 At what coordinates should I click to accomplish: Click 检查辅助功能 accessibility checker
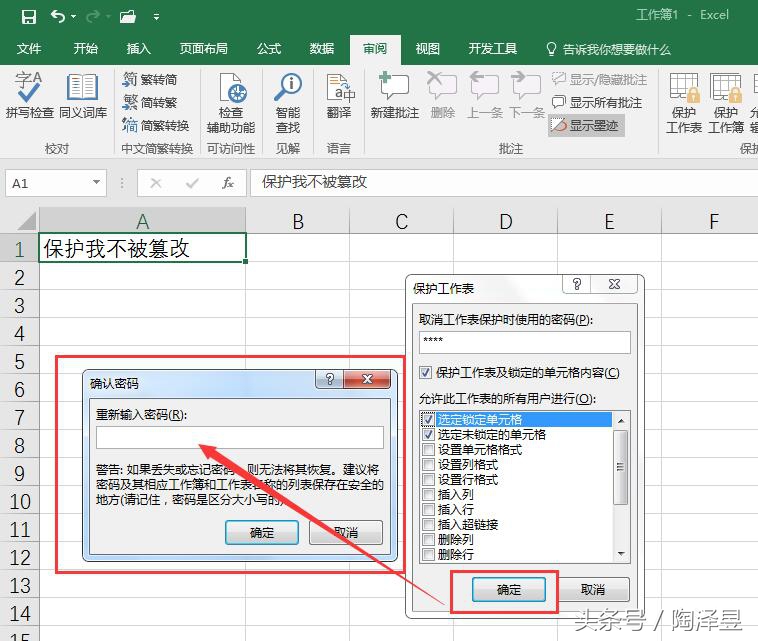coord(231,103)
